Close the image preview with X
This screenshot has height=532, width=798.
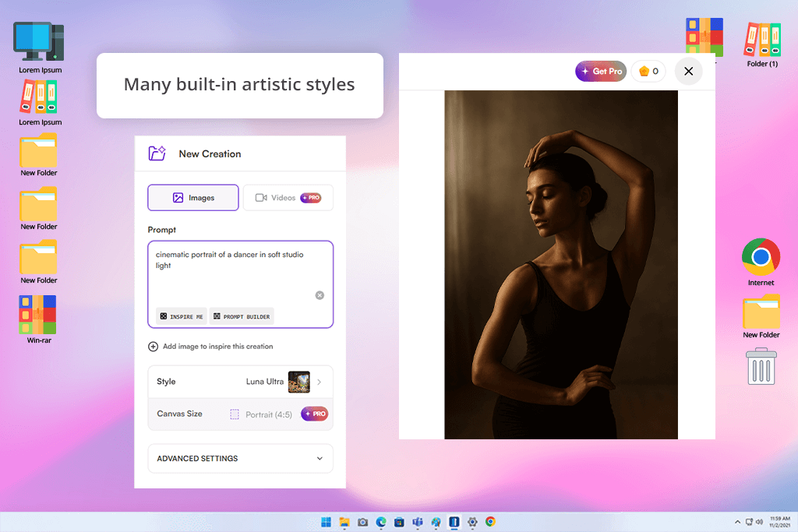tap(689, 71)
